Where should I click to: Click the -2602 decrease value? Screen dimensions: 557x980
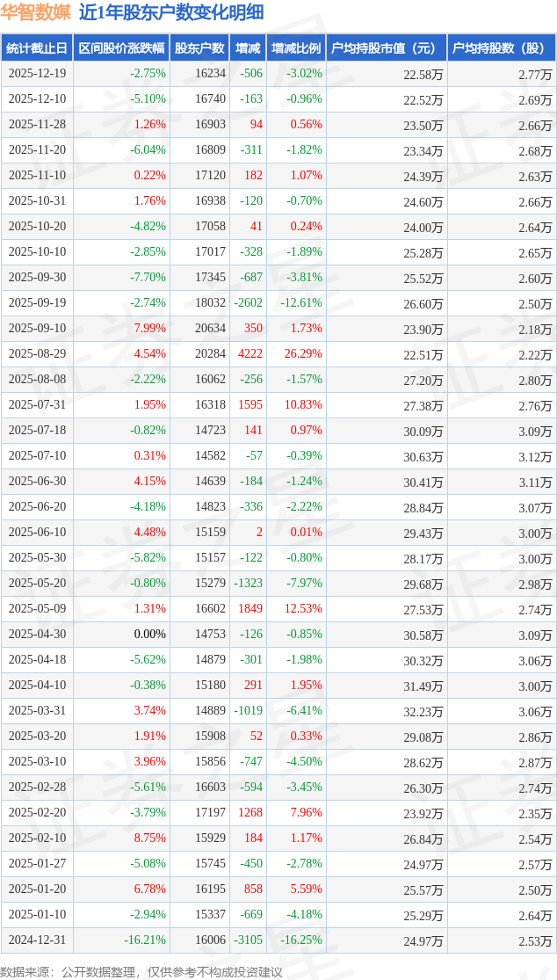pos(248,303)
